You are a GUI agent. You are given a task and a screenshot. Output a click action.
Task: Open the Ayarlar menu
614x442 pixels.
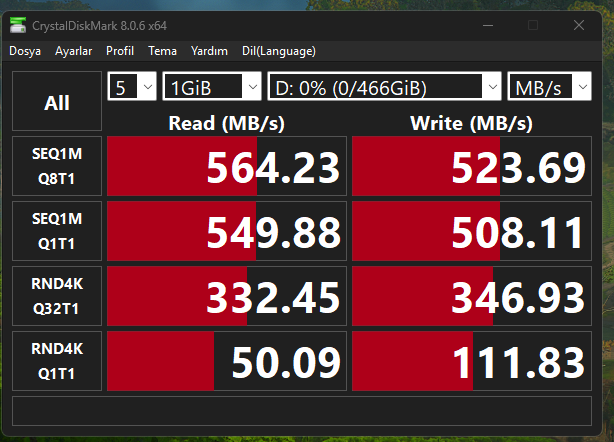74,51
